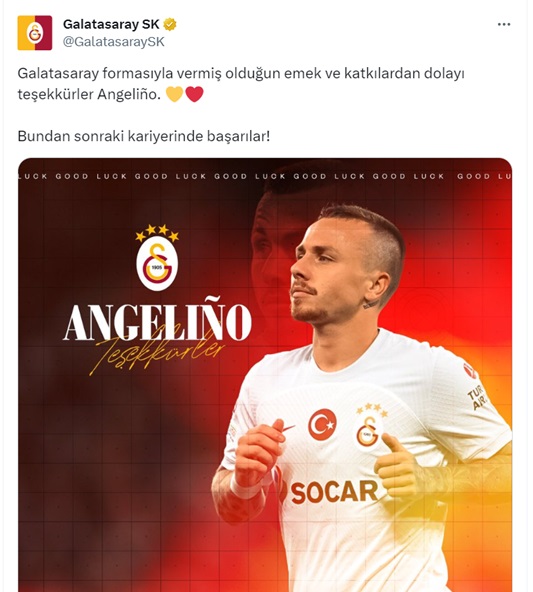Click the Galatasaray crest on the jersey
Viewport: 533px width, 592px height.
pos(369,427)
